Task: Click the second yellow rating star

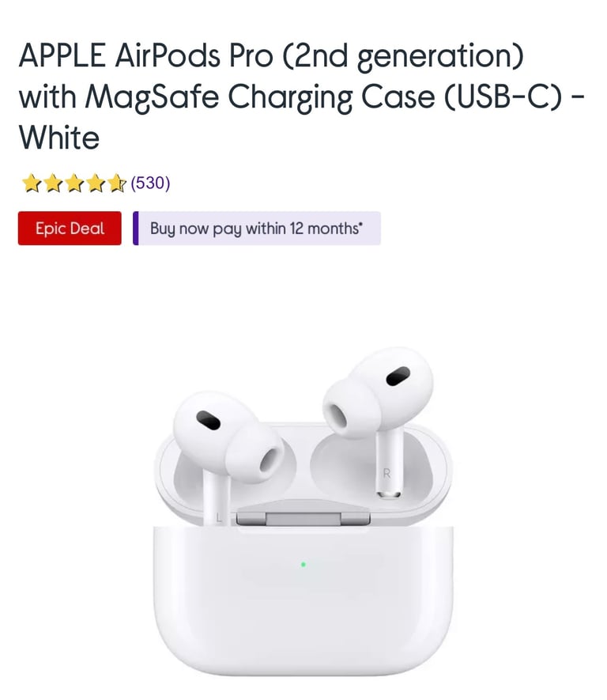Action: (53, 183)
